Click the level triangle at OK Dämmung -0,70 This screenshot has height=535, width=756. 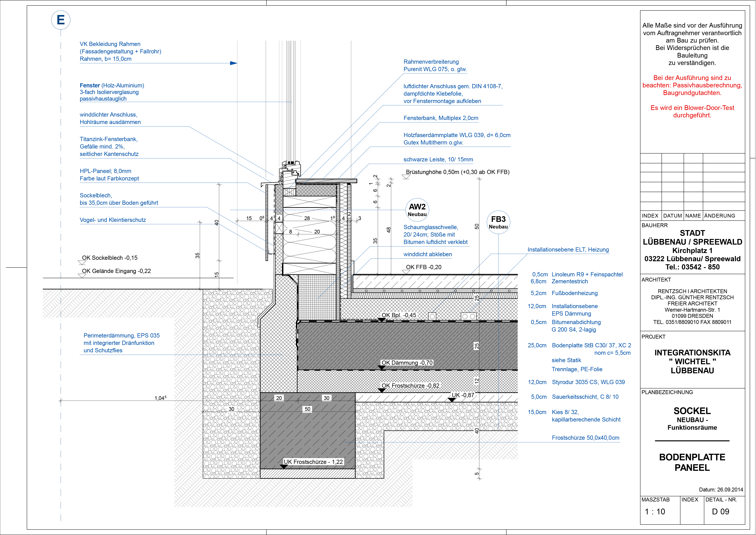[382, 367]
